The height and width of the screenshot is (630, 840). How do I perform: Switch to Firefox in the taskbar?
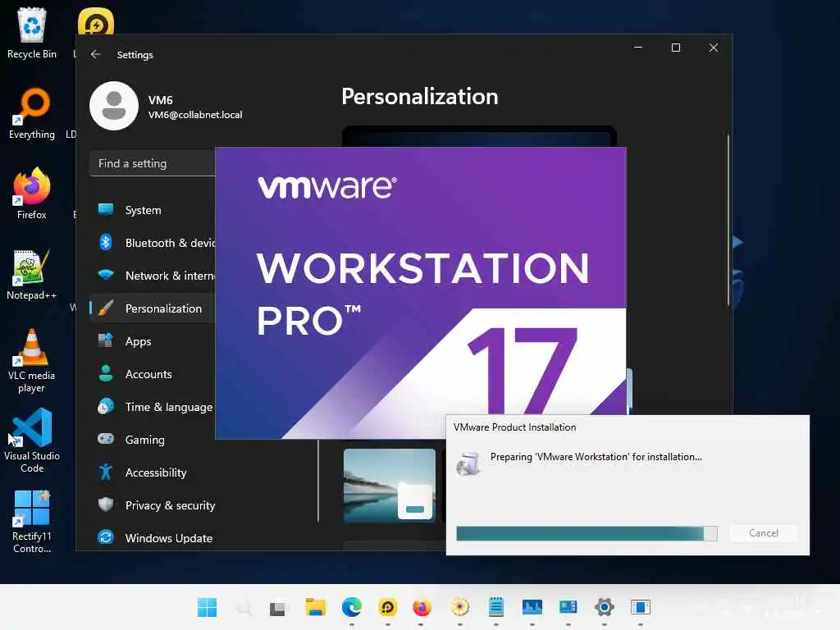click(x=422, y=607)
